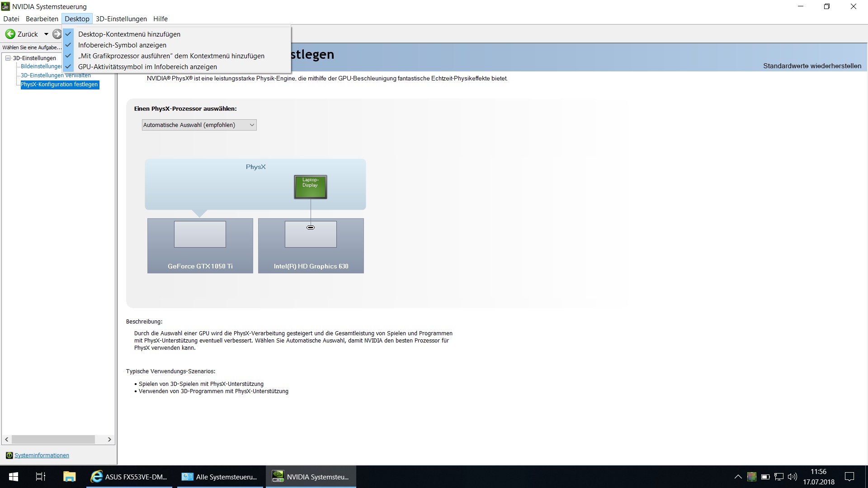
Task: Click the Laptop-Display green monitor icon
Action: 310,187
